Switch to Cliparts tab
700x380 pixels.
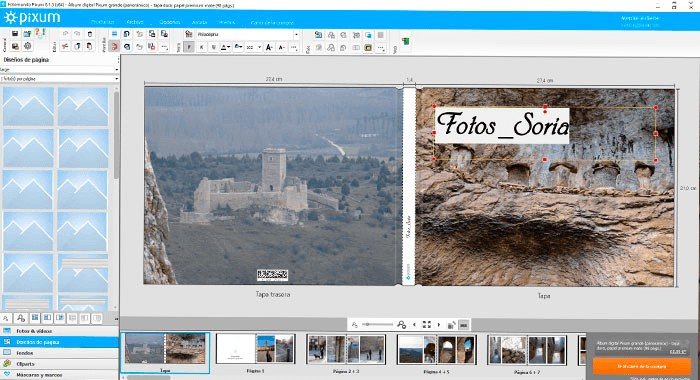(x=59, y=364)
